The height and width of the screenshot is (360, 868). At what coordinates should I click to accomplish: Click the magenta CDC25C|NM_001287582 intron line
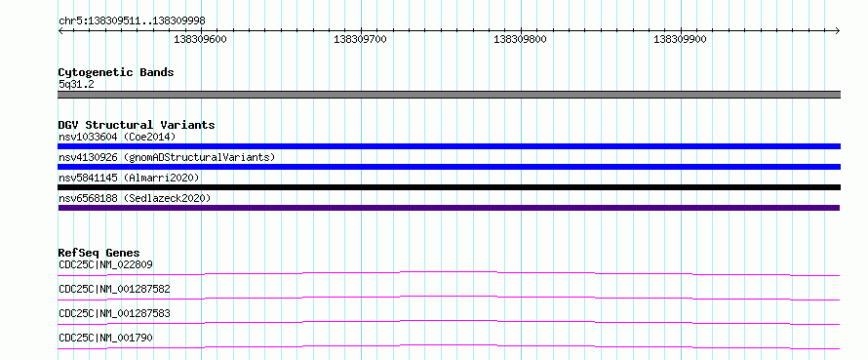click(x=449, y=298)
